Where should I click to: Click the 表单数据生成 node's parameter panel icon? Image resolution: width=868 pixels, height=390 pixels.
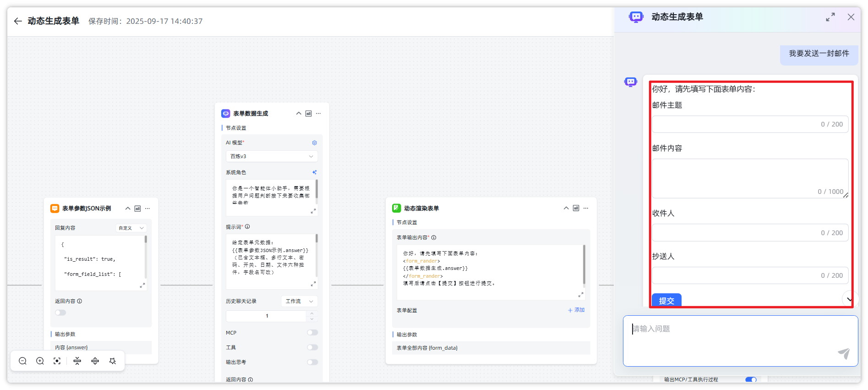pyautogui.click(x=309, y=114)
